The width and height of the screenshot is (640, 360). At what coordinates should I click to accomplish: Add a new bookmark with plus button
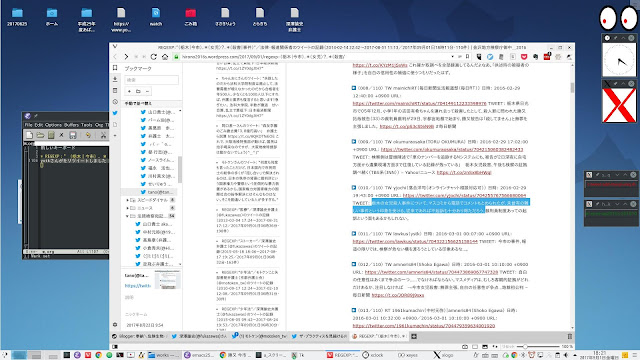click(x=129, y=91)
